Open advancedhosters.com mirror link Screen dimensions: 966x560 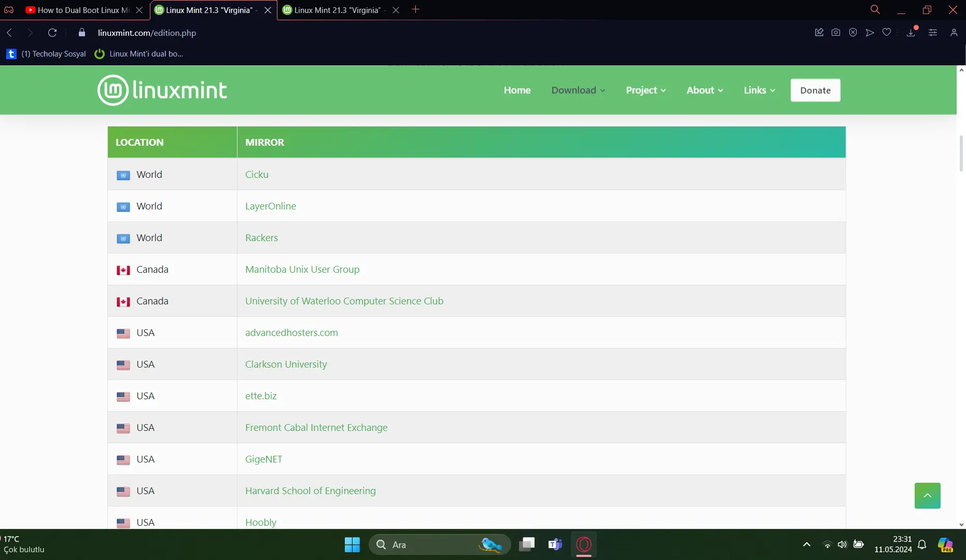click(291, 332)
